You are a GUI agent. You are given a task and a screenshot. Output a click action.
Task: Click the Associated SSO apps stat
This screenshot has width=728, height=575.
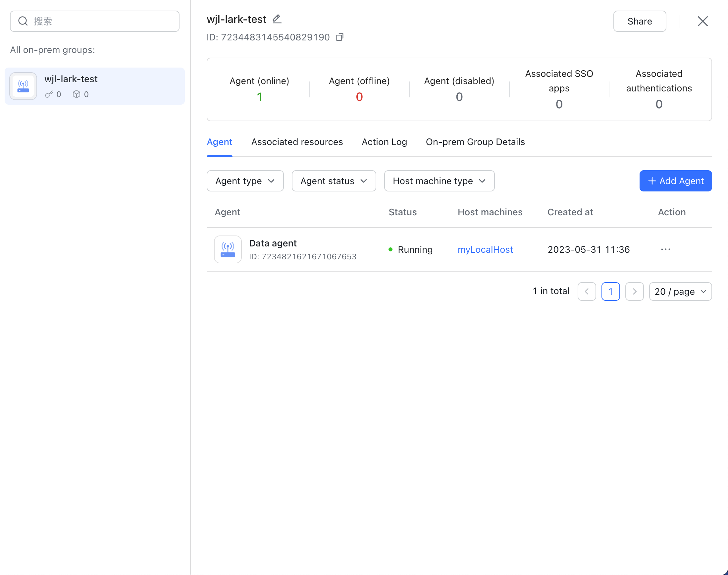[x=559, y=89]
